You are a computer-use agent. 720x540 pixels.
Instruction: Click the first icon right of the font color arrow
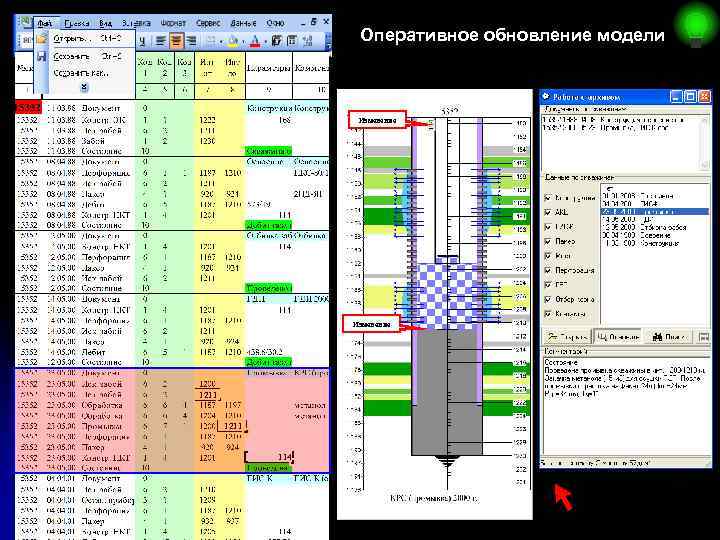coord(276,41)
